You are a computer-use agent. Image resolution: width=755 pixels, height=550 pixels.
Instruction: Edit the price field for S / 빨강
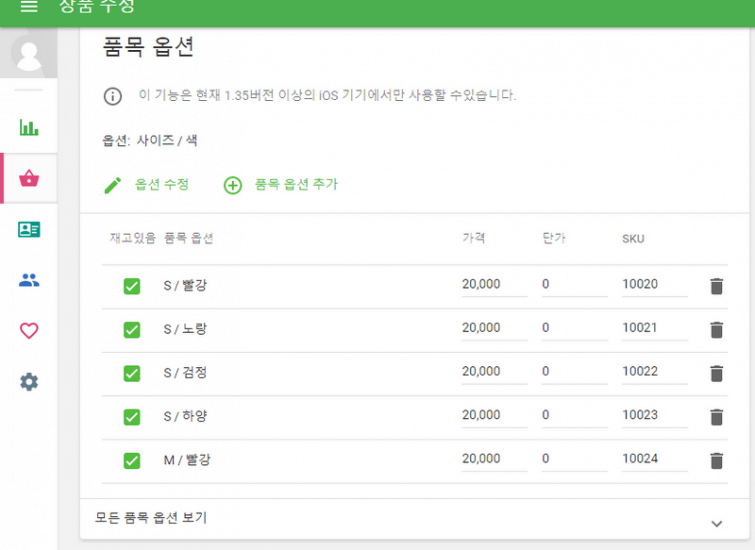pyautogui.click(x=495, y=285)
